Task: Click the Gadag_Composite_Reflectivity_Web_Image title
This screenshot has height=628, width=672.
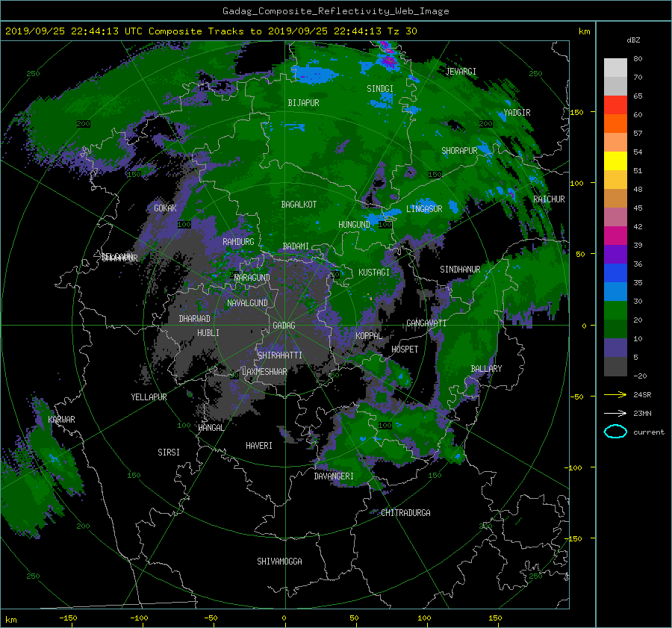Action: click(335, 11)
